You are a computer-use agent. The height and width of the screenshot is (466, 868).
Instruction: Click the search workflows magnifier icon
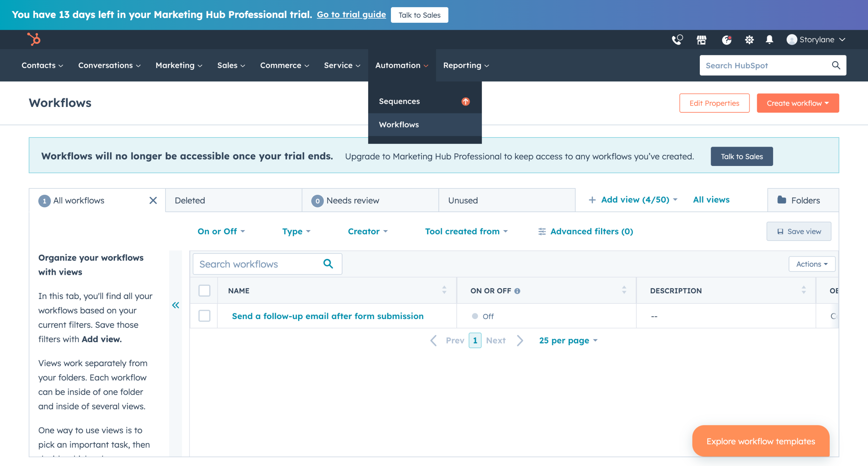pos(328,264)
